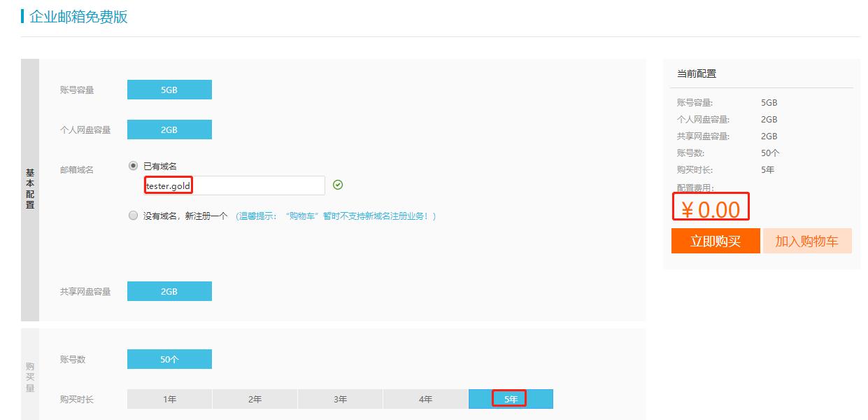This screenshot has width=868, height=420.
Task: Select the 50个 账号数 option
Action: pos(169,358)
